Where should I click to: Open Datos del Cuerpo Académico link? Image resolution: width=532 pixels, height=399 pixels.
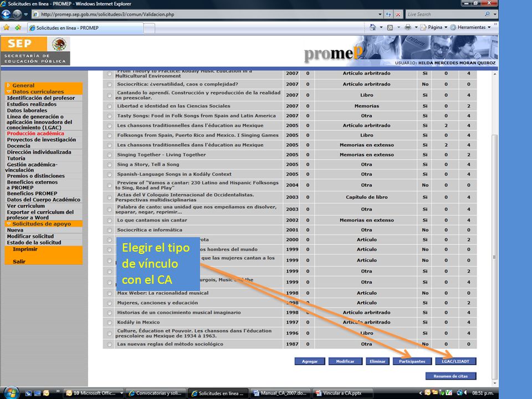point(43,200)
